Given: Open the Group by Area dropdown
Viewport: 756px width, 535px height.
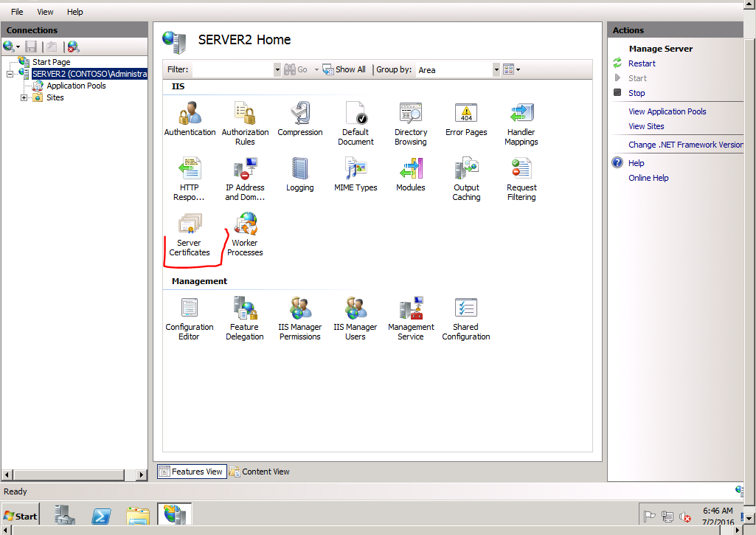Looking at the screenshot, I should click(x=496, y=70).
